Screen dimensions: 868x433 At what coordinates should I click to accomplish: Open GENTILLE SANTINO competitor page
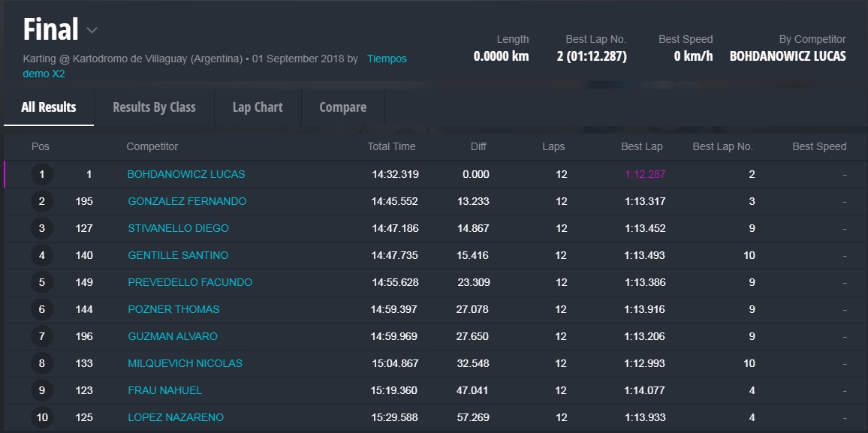click(178, 255)
